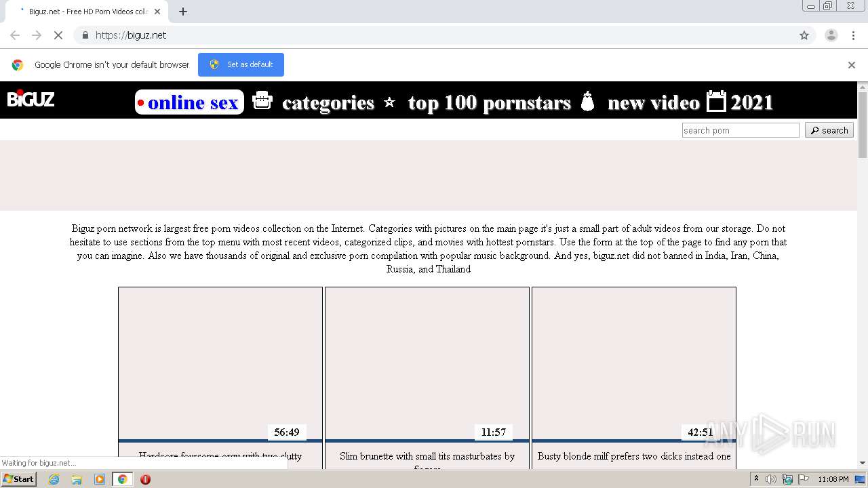View site info via padlock icon

coord(85,35)
